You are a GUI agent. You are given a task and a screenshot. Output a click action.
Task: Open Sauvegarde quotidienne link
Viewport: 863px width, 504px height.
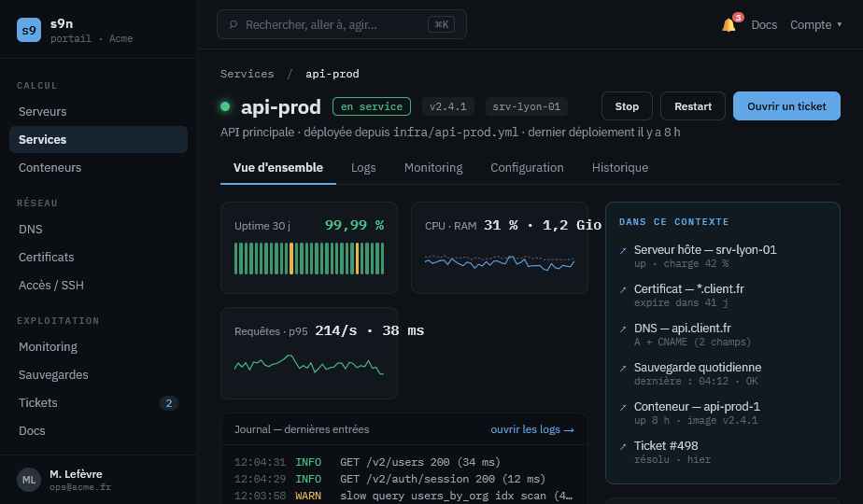(x=698, y=368)
